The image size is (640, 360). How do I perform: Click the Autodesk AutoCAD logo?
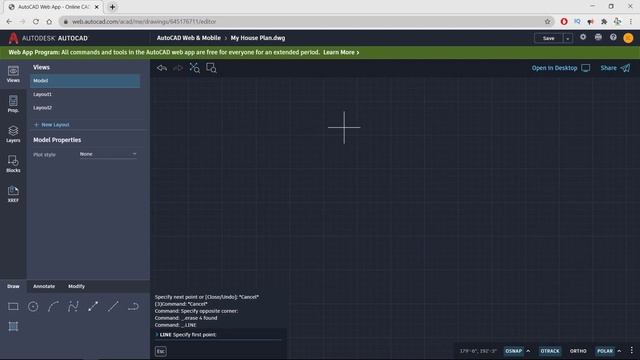(48, 38)
